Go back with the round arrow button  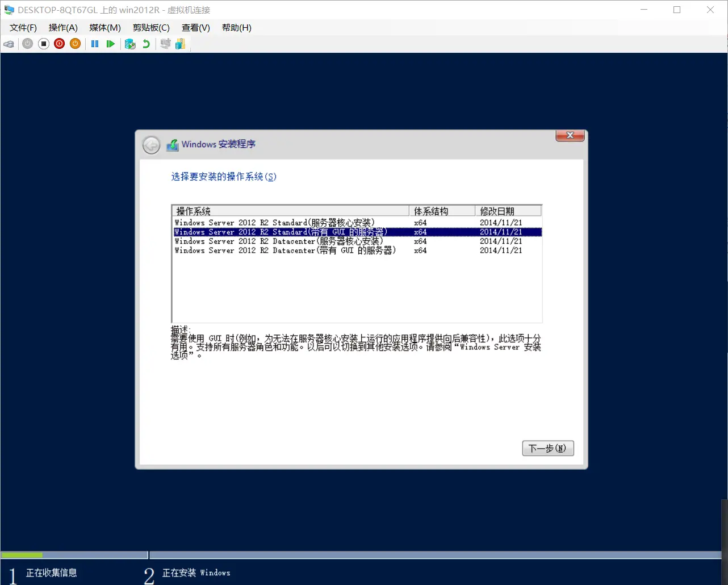152,145
